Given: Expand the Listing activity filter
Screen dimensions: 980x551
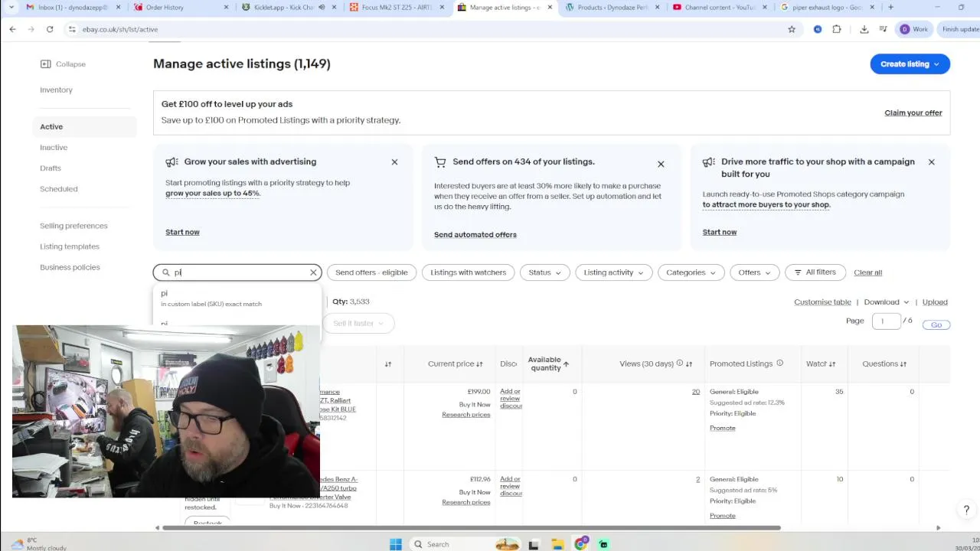Looking at the screenshot, I should coord(613,272).
